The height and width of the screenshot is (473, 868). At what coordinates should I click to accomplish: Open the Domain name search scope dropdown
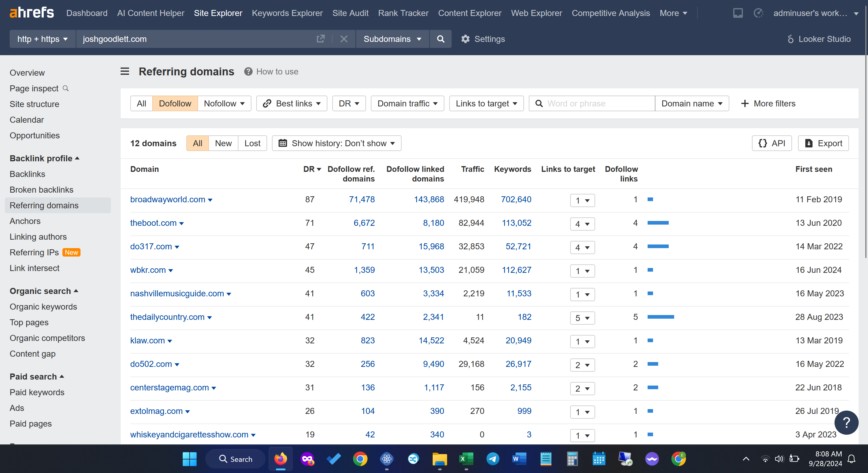[x=692, y=103]
